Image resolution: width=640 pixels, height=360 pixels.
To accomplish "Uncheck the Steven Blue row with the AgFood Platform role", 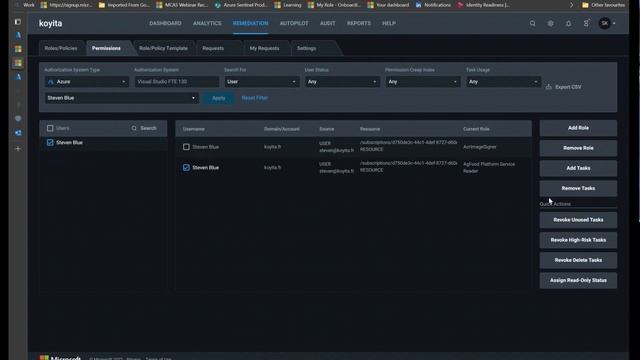I will pyautogui.click(x=186, y=168).
